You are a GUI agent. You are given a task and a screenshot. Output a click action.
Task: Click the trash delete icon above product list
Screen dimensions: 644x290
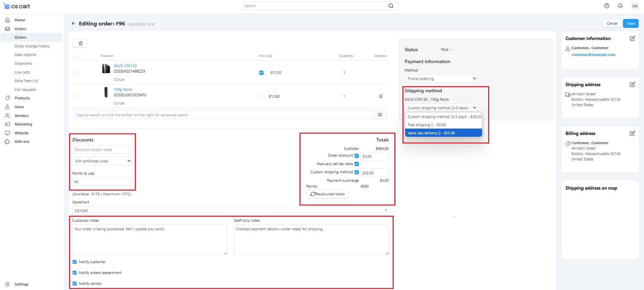coord(80,43)
